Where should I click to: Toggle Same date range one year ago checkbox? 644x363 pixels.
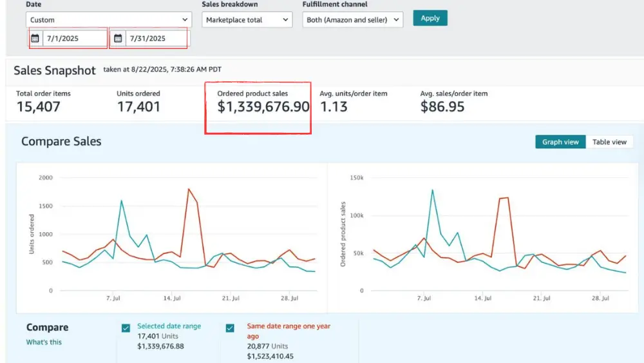pyautogui.click(x=230, y=328)
